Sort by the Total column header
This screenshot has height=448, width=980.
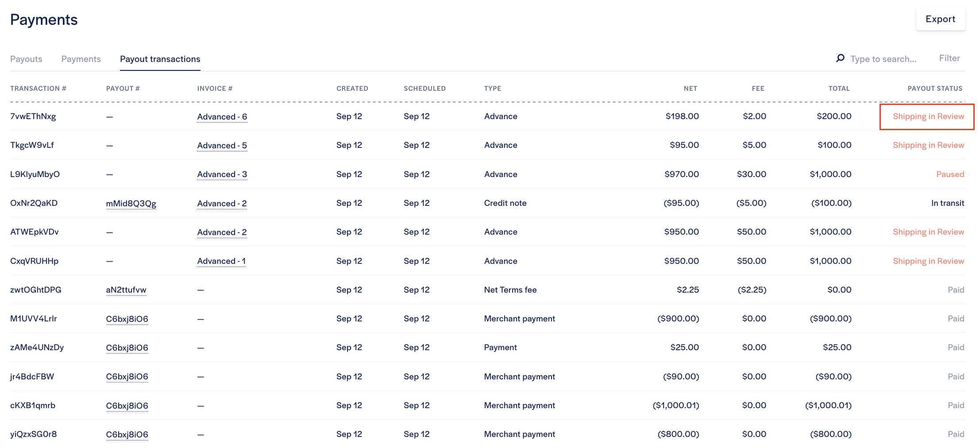coord(839,89)
